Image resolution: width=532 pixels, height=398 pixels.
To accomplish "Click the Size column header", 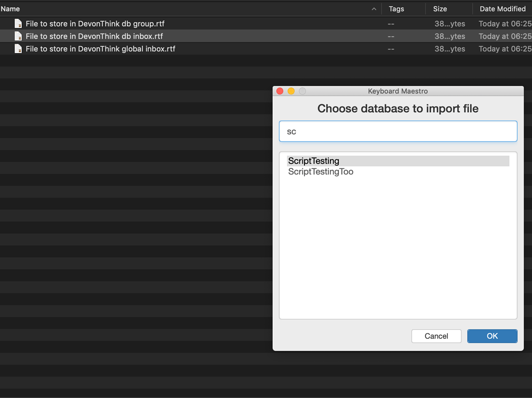I will coord(440,9).
